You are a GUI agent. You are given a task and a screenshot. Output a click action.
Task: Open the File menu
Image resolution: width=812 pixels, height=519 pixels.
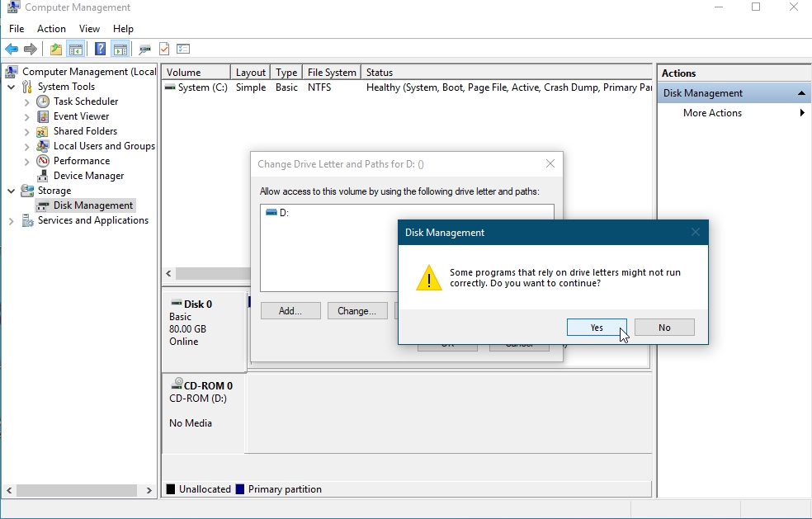(x=17, y=29)
